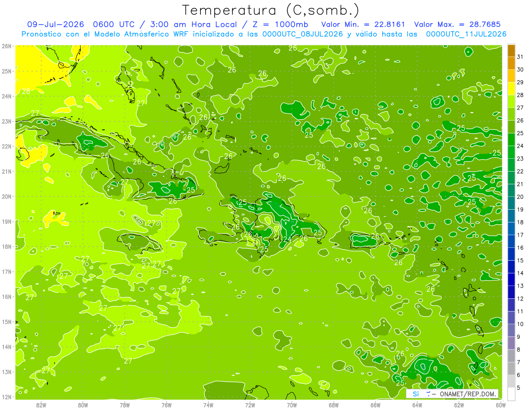This screenshot has height=411, width=532.
Task: Click the "80W" longitude axis label
Action: 83,405
